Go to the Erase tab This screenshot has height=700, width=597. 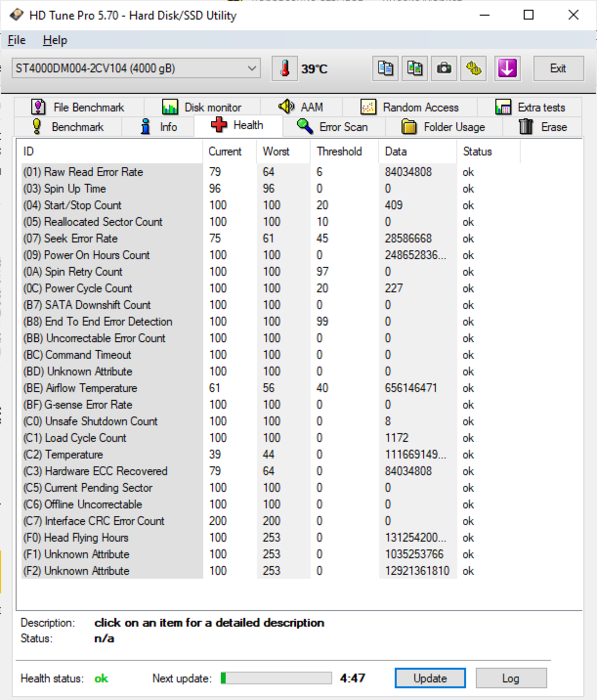[543, 127]
